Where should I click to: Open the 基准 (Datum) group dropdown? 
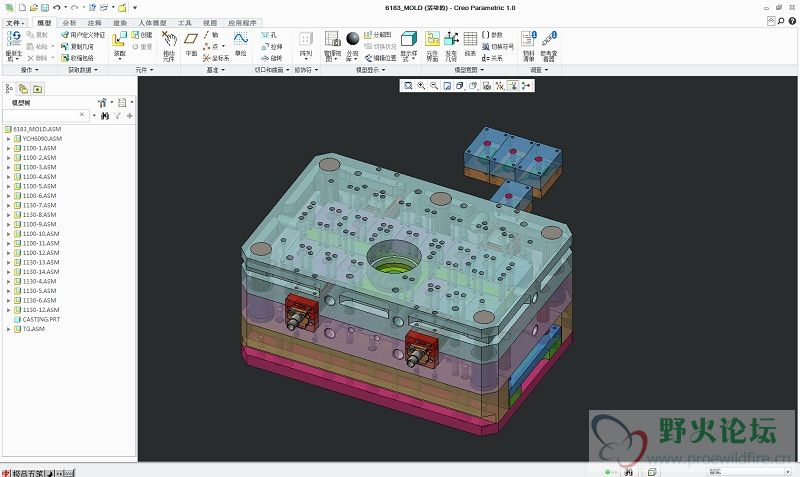click(216, 70)
